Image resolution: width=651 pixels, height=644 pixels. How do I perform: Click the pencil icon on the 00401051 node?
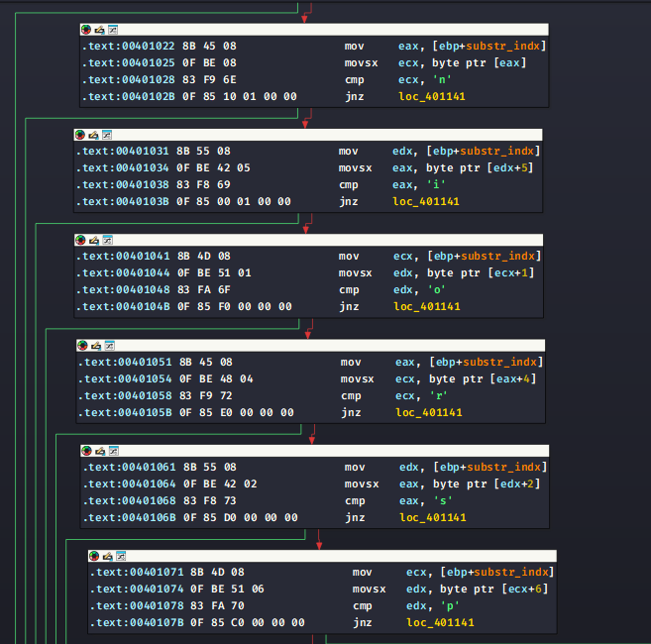(97, 345)
